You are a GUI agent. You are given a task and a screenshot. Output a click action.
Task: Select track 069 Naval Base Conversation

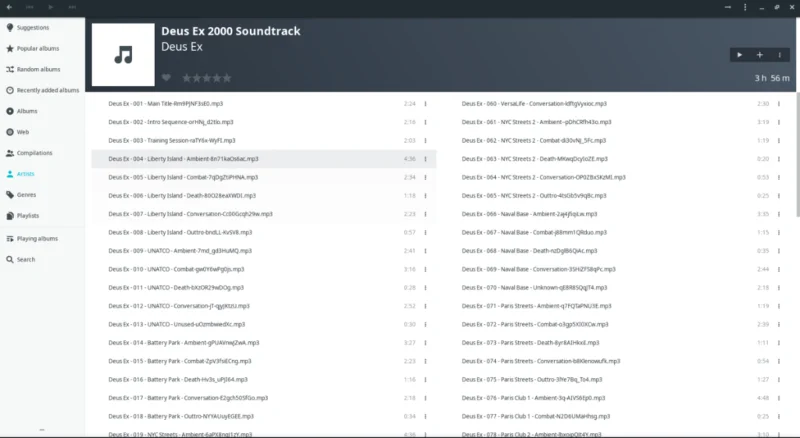pyautogui.click(x=617, y=269)
